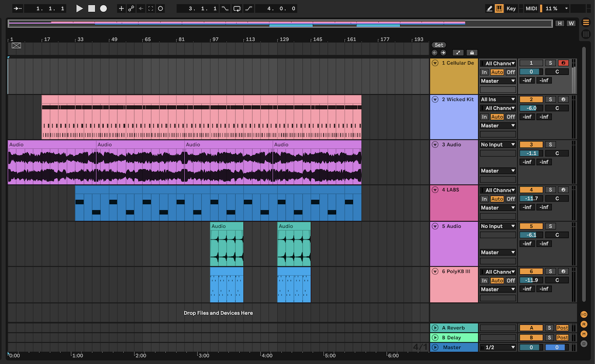Collapse the 2 Wicked Kit track
595x364 pixels.
435,99
